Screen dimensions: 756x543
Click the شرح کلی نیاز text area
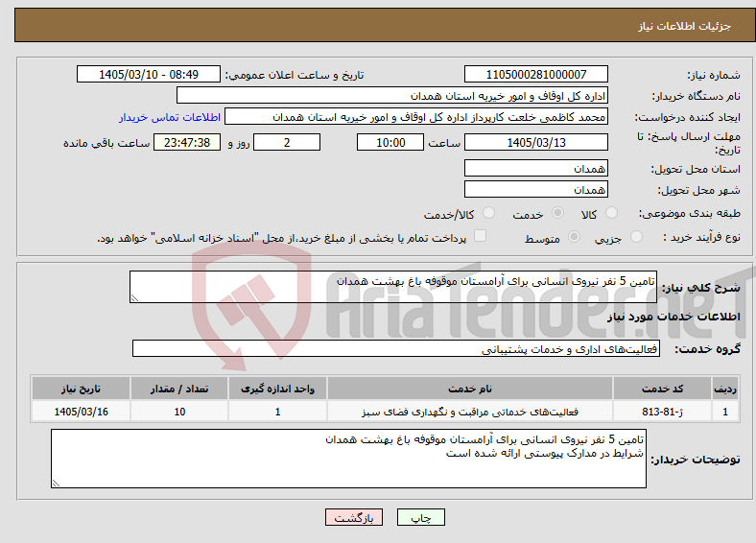tap(393, 287)
